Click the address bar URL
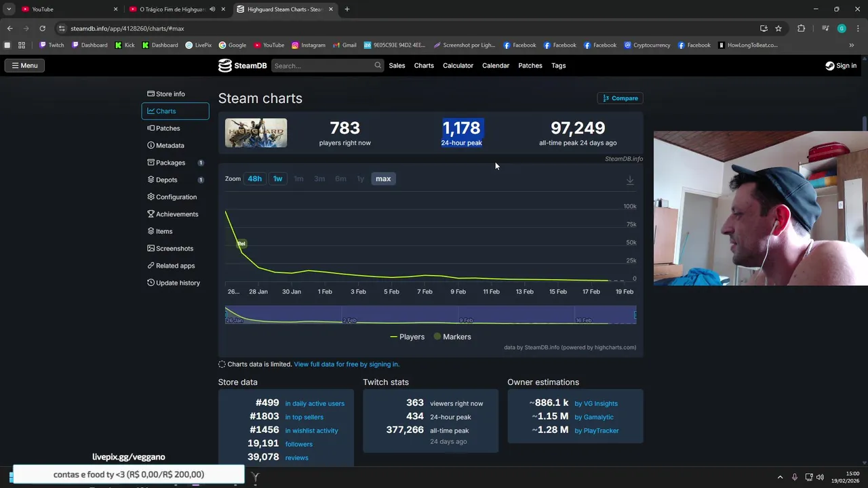 pyautogui.click(x=127, y=28)
